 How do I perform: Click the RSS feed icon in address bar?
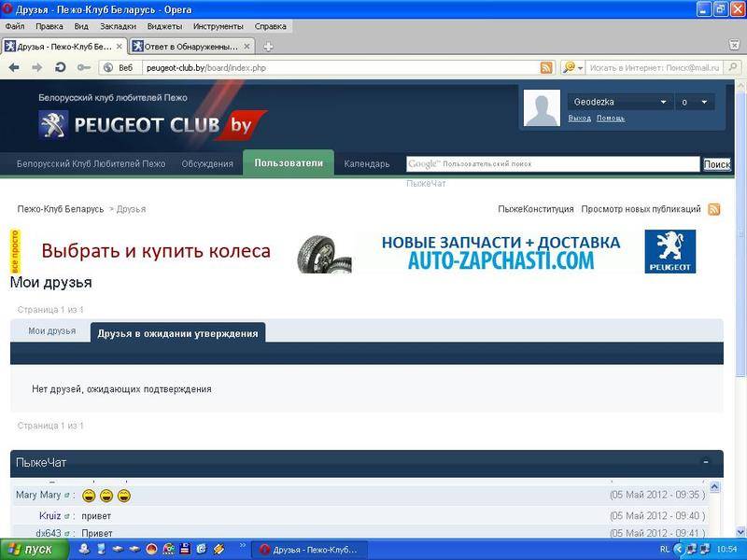coord(547,67)
